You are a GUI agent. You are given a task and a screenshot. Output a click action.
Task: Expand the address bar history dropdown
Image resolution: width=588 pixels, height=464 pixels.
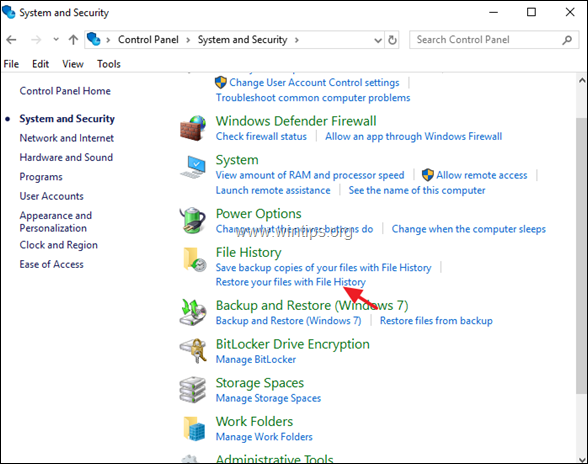(x=378, y=40)
